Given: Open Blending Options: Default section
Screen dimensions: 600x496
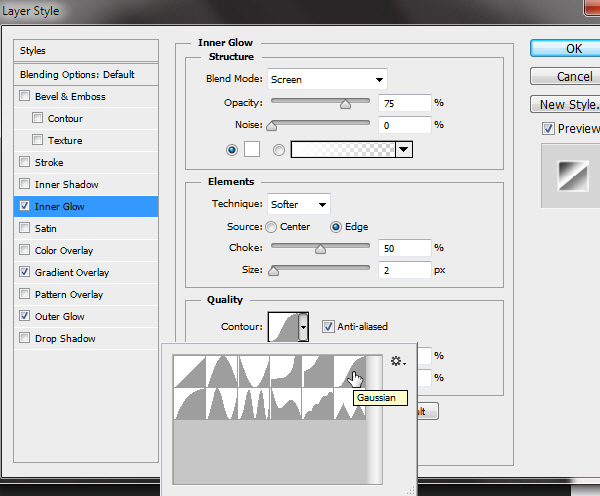Looking at the screenshot, I should [x=77, y=74].
